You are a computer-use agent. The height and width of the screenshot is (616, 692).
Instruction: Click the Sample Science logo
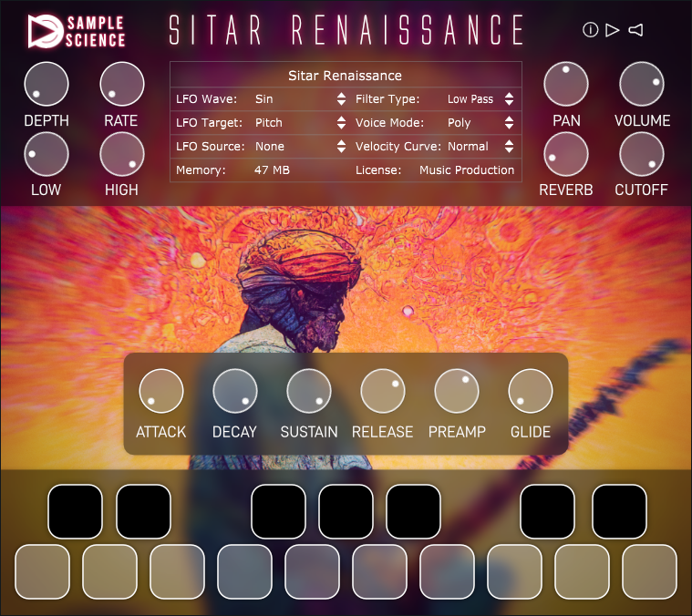tap(77, 31)
